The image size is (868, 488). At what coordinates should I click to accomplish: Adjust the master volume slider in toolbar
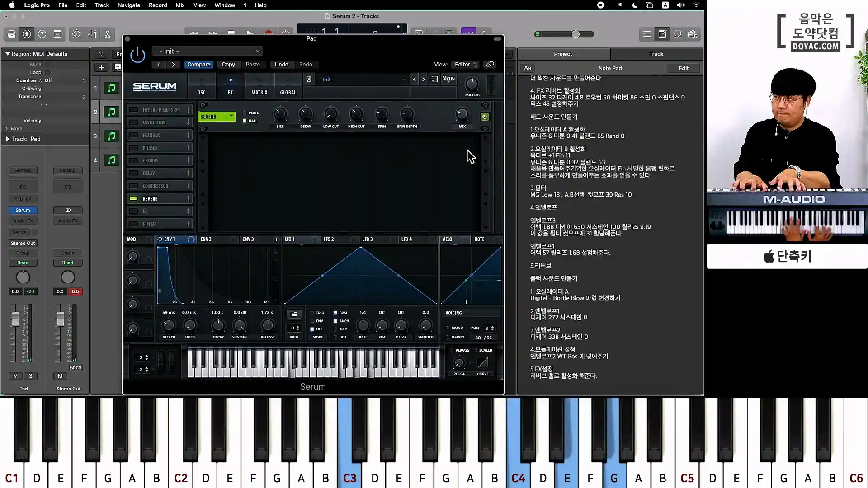pyautogui.click(x=575, y=34)
